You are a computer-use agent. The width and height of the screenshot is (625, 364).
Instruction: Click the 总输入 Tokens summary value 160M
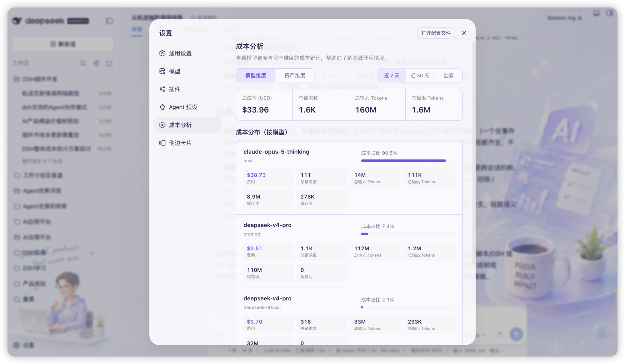pyautogui.click(x=366, y=110)
